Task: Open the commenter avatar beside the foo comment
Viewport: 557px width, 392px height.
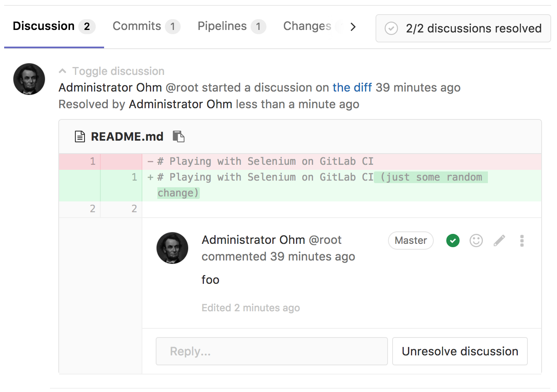Action: pos(172,248)
